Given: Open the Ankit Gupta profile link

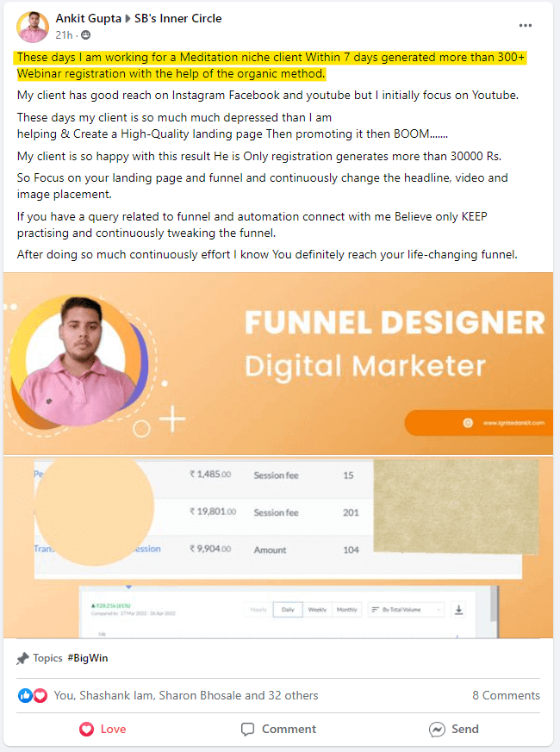Looking at the screenshot, I should (x=88, y=18).
